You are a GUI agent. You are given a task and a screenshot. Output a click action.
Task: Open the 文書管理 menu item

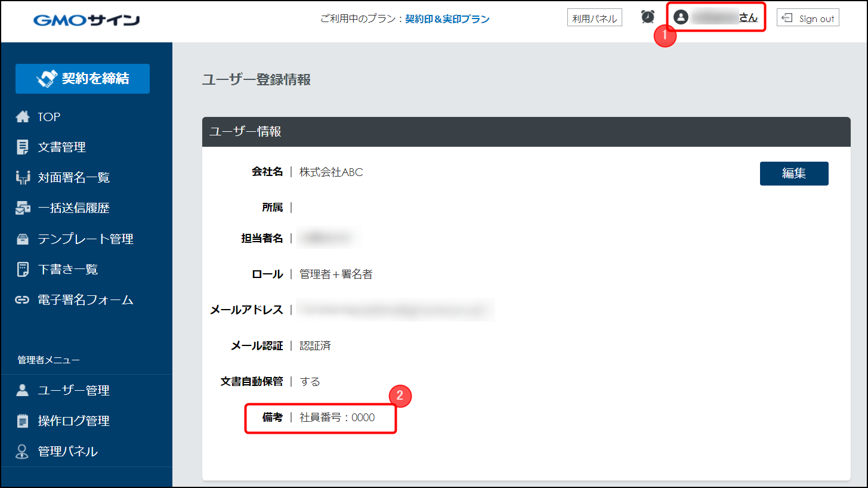pos(61,147)
